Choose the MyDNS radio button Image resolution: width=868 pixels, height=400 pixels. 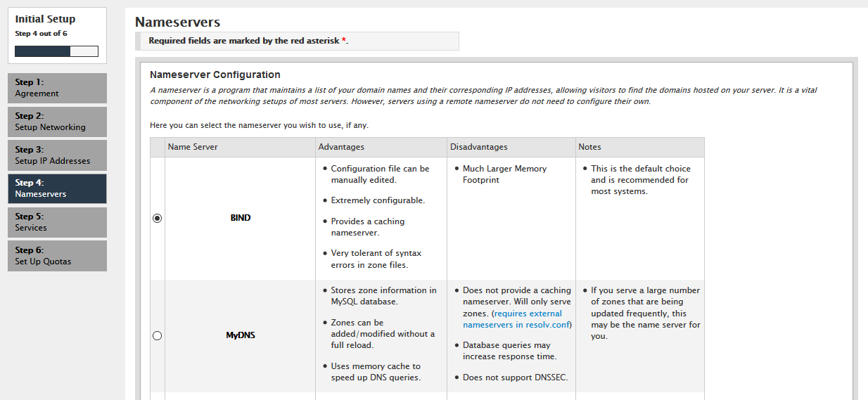coord(158,335)
